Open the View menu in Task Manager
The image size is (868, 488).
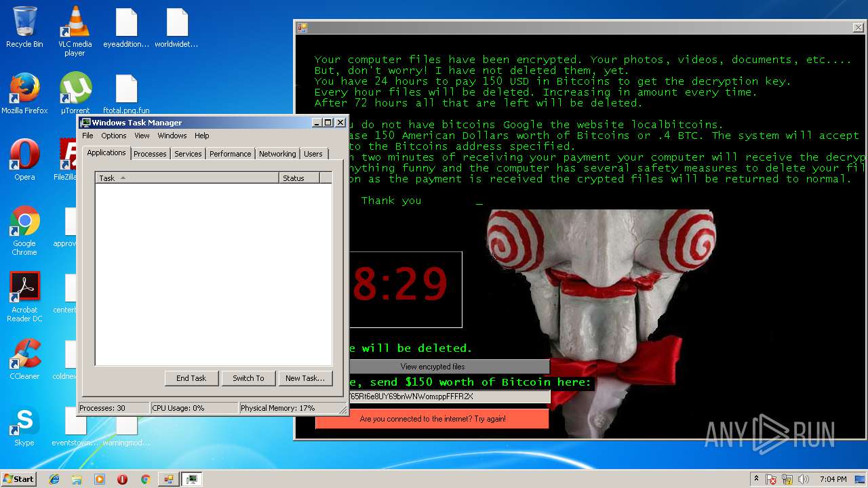click(x=142, y=136)
